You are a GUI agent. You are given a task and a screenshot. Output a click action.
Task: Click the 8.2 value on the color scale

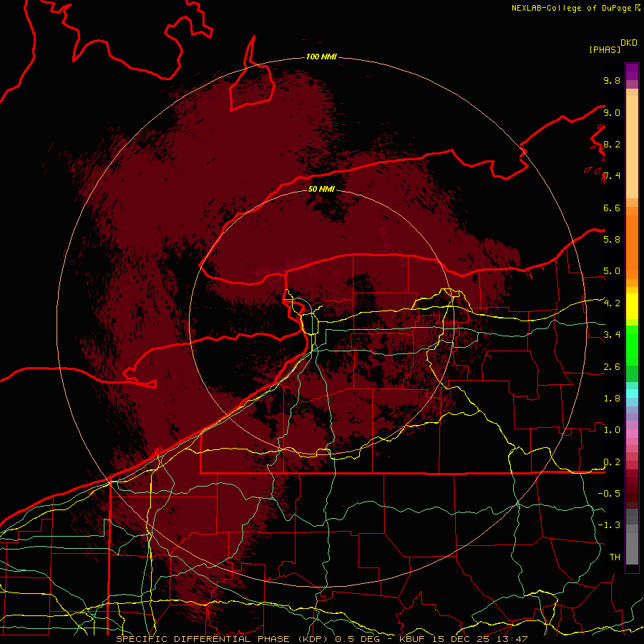pos(612,144)
